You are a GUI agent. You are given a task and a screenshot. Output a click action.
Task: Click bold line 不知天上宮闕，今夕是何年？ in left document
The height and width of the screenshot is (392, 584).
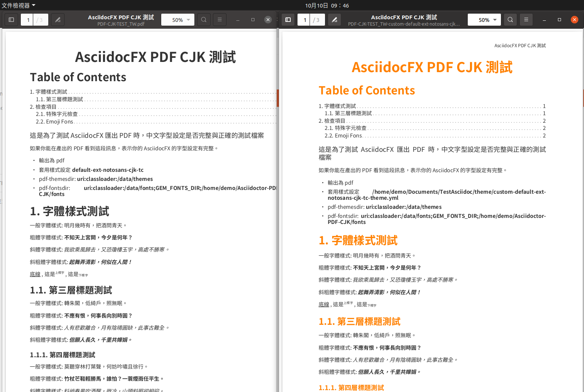(99, 238)
